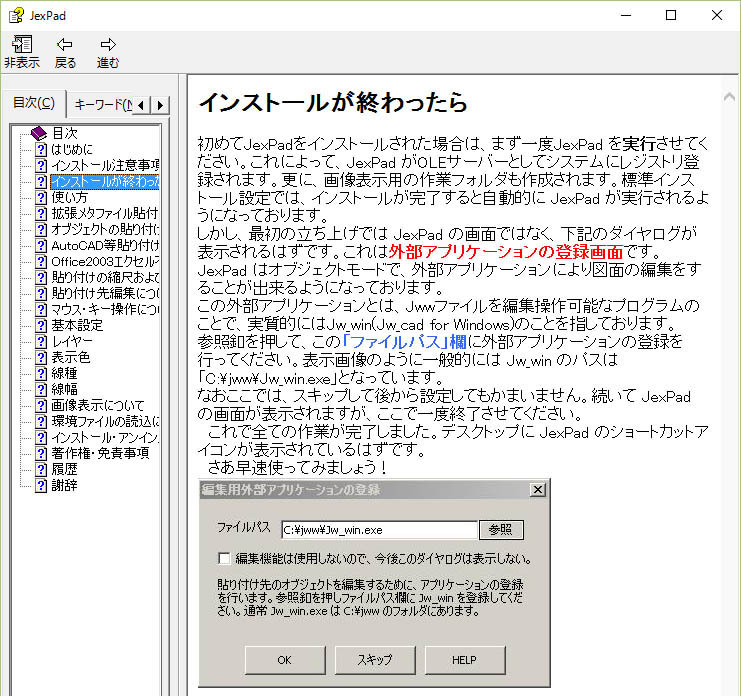Click the right tab-scroll arrow
The image size is (741, 696).
[x=160, y=105]
